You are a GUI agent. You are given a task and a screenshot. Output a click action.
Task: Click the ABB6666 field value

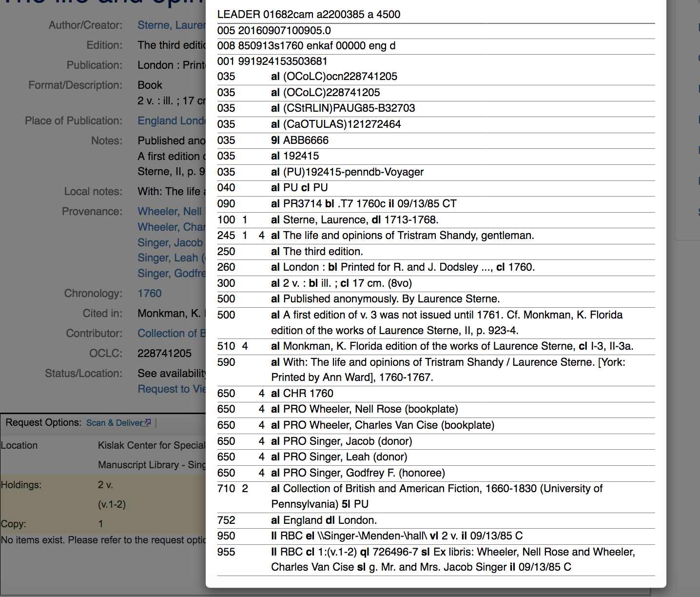pos(306,140)
